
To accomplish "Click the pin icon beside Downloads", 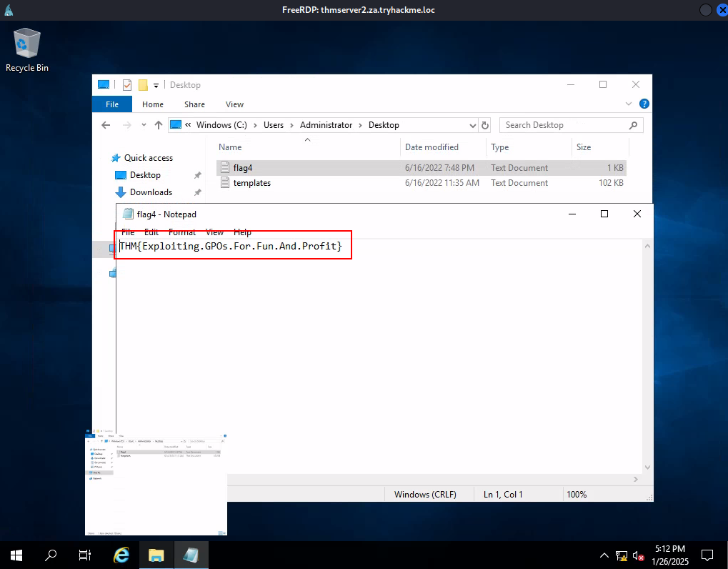I will (x=198, y=192).
